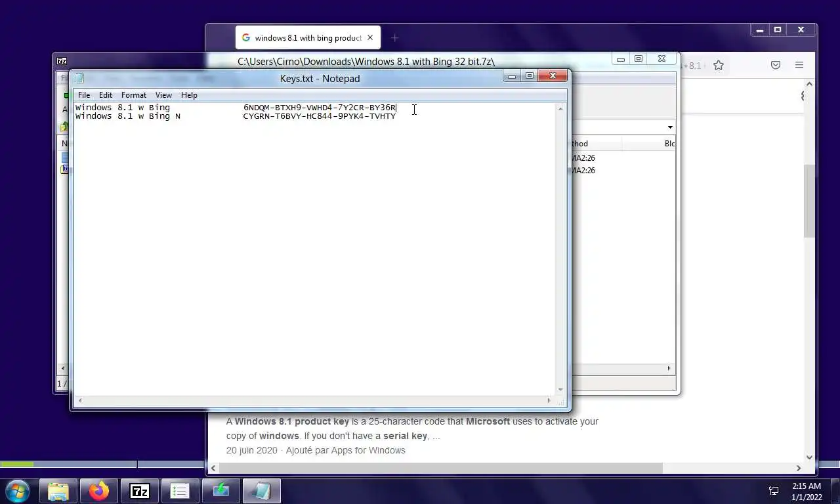
Task: Click Notepad horizontal scrollbar right arrow
Action: click(x=549, y=400)
